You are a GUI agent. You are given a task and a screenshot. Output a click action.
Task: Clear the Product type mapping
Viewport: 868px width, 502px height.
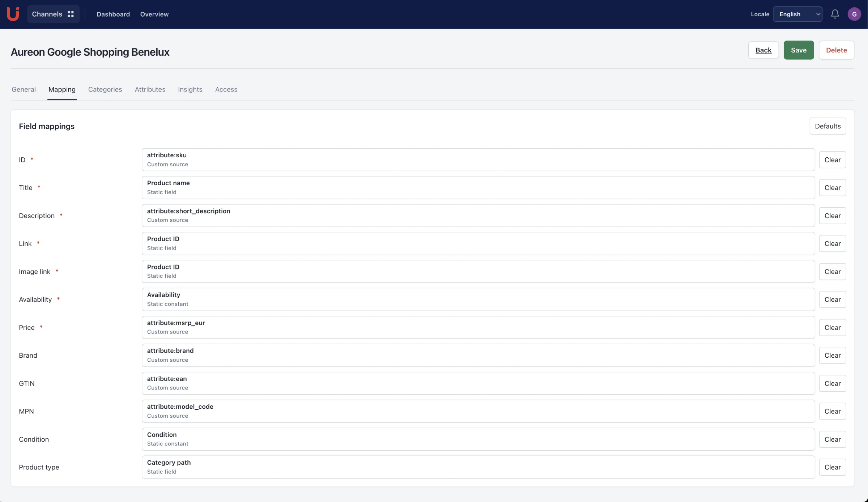coord(833,467)
